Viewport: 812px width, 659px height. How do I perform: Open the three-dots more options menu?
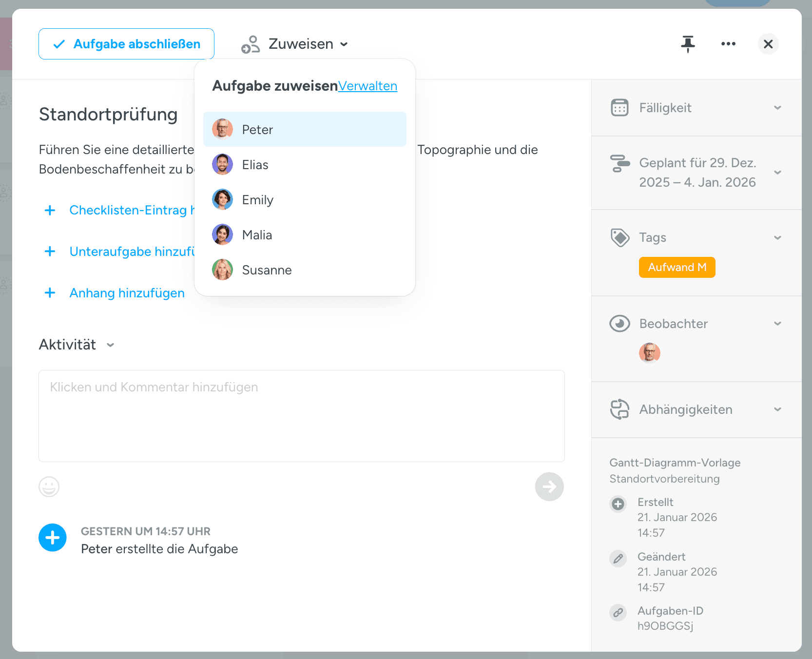pos(728,44)
